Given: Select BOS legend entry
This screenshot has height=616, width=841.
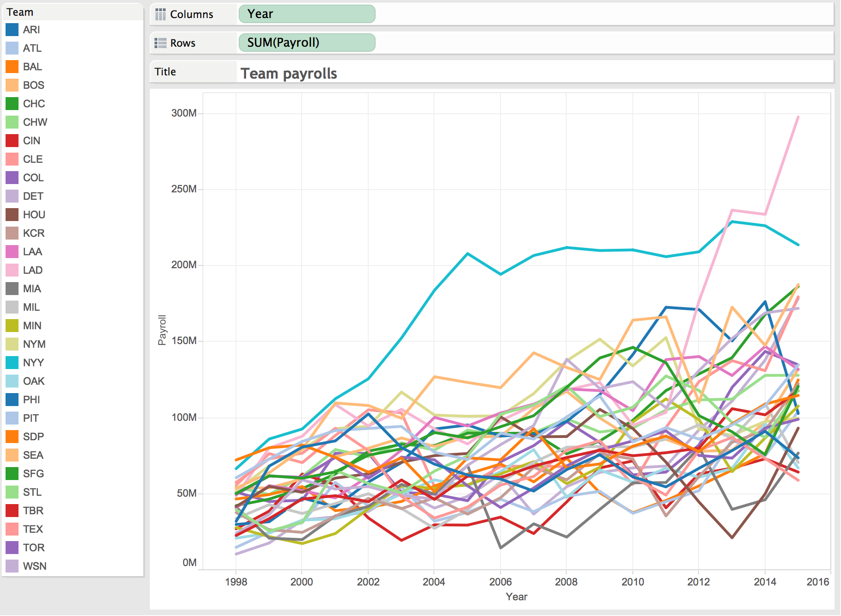Looking at the screenshot, I should coord(34,85).
